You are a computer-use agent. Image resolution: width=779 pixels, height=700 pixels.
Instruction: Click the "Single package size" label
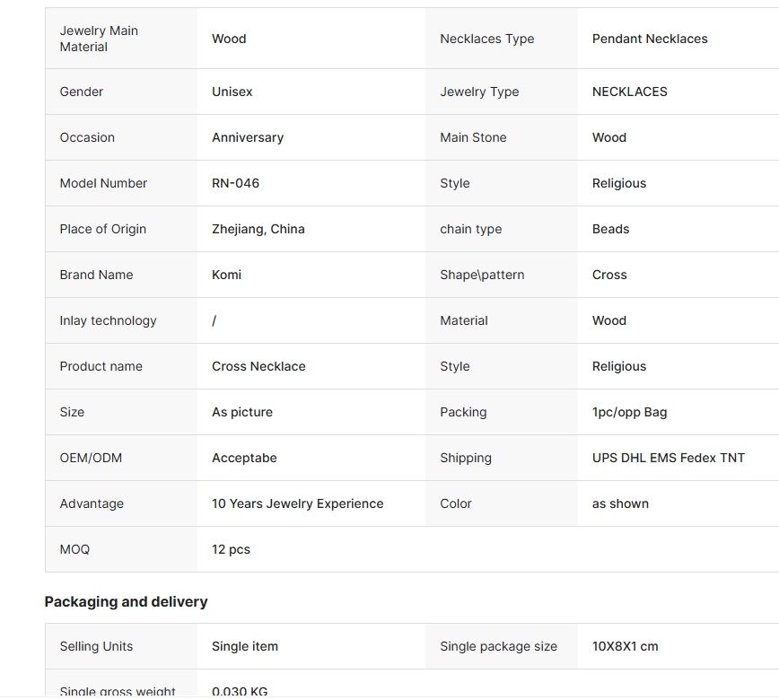point(498,646)
